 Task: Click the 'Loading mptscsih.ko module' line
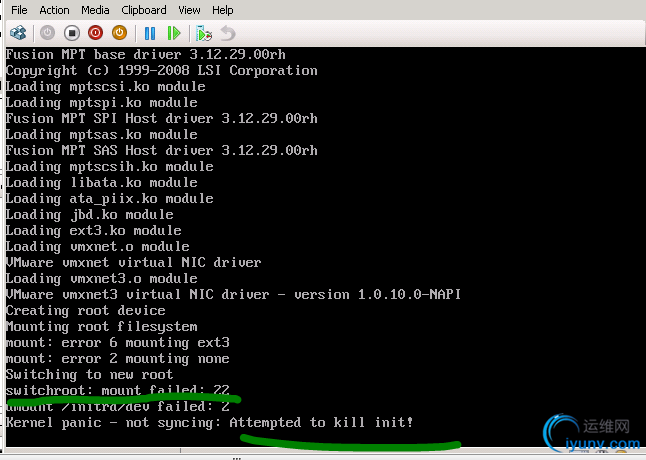click(x=110, y=166)
